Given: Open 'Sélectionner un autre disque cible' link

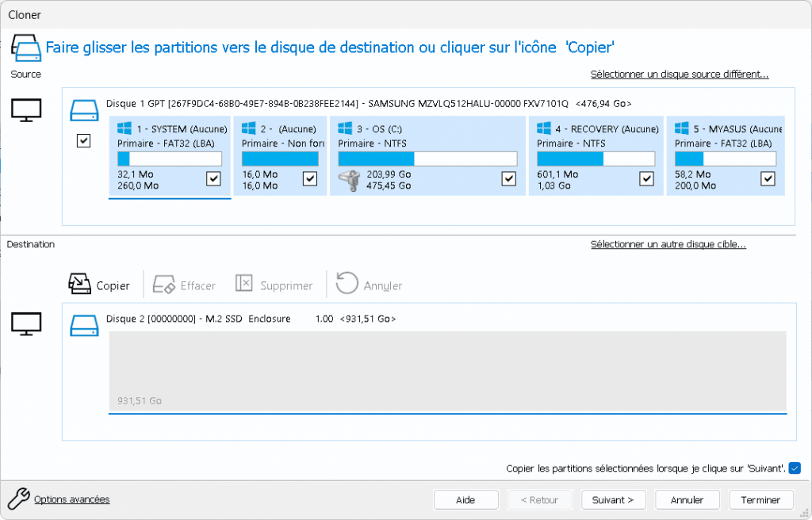Looking at the screenshot, I should click(668, 244).
